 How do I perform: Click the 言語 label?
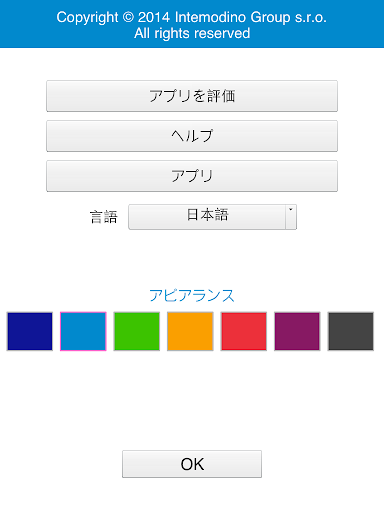click(x=104, y=217)
